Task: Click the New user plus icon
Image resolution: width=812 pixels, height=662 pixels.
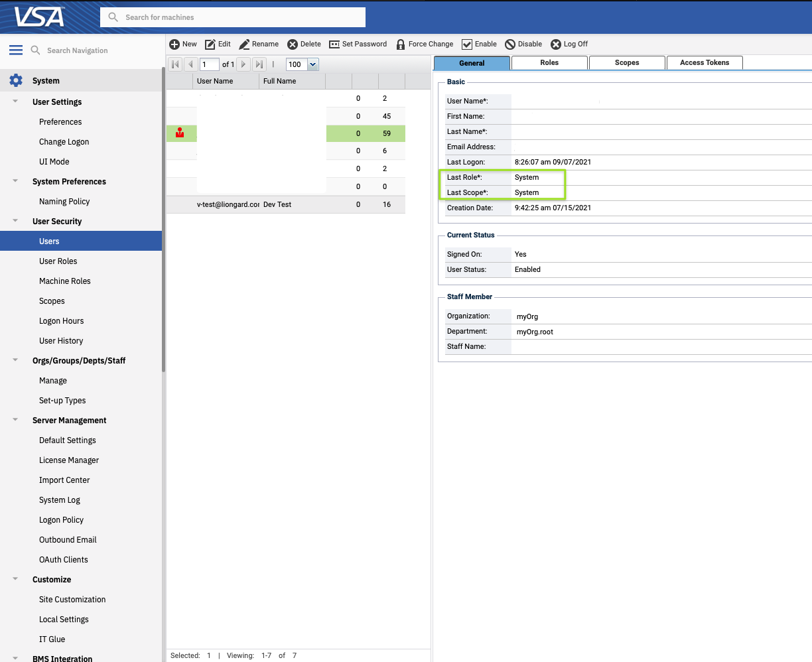Action: click(174, 44)
